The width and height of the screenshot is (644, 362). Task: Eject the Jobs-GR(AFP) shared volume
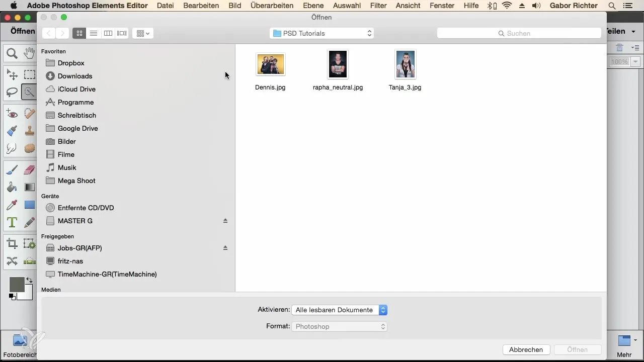point(225,248)
